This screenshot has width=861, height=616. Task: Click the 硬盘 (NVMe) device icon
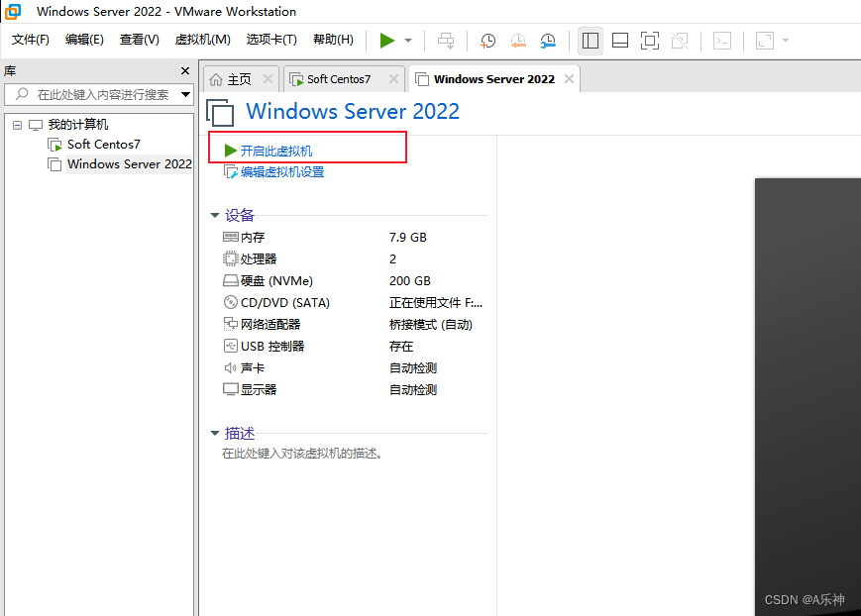(231, 280)
